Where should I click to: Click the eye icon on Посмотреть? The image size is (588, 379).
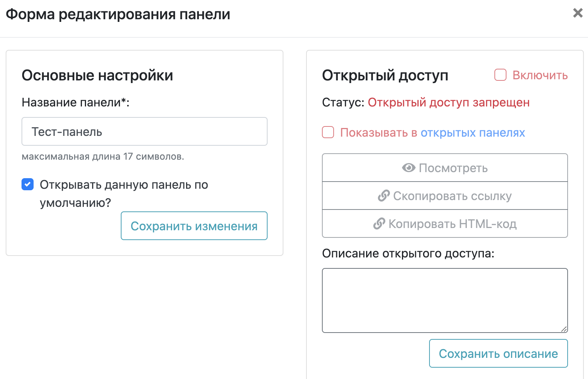pos(409,168)
